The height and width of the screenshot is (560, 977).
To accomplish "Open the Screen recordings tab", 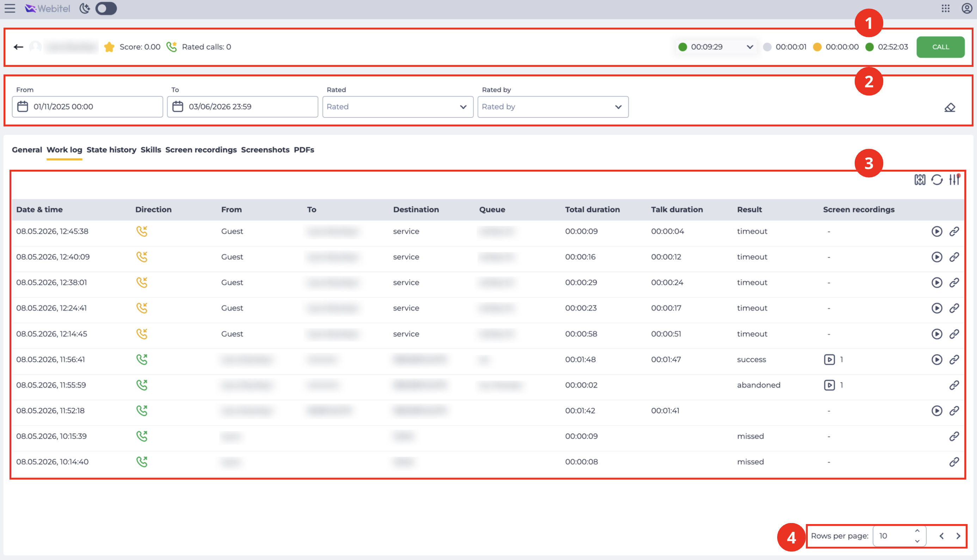I will (x=201, y=150).
